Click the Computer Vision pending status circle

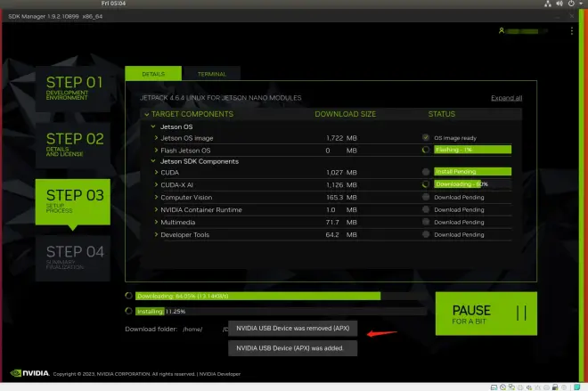pyautogui.click(x=425, y=197)
